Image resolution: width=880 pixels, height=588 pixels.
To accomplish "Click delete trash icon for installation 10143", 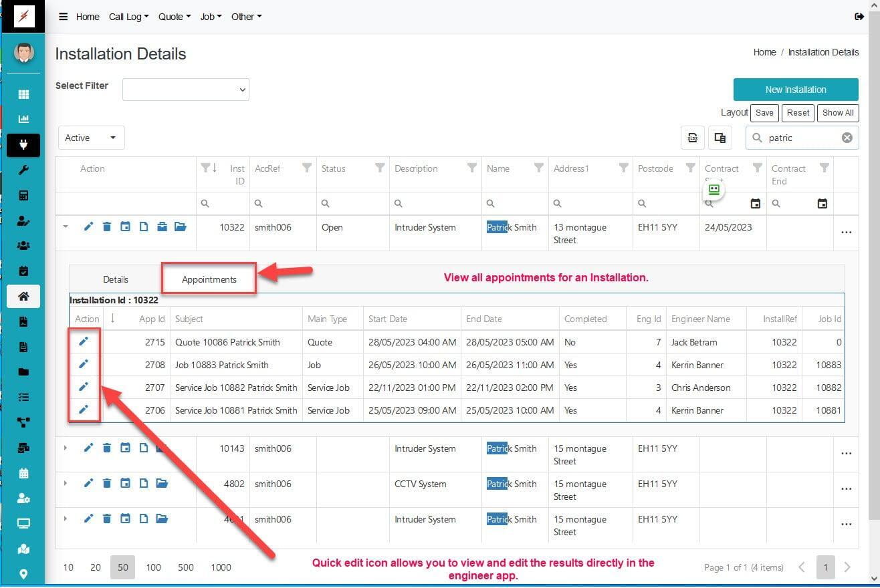I will pyautogui.click(x=107, y=448).
